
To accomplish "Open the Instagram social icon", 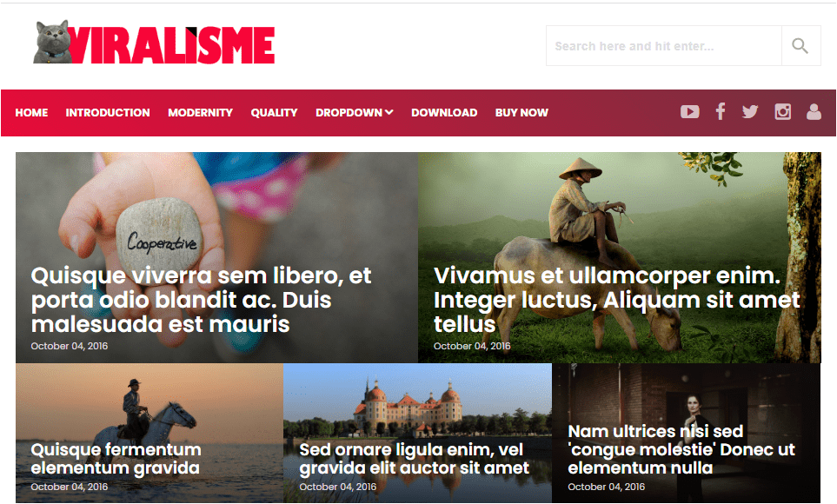I will pos(782,112).
